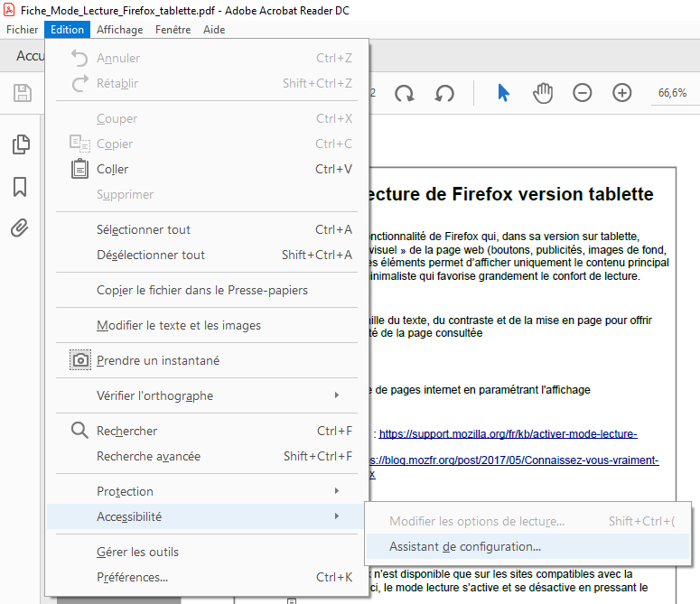
Task: Click the save disk icon in toolbar
Action: (22, 93)
